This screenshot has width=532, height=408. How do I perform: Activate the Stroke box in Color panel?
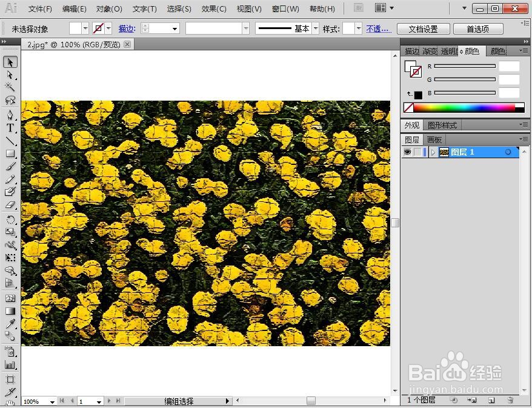click(x=417, y=72)
